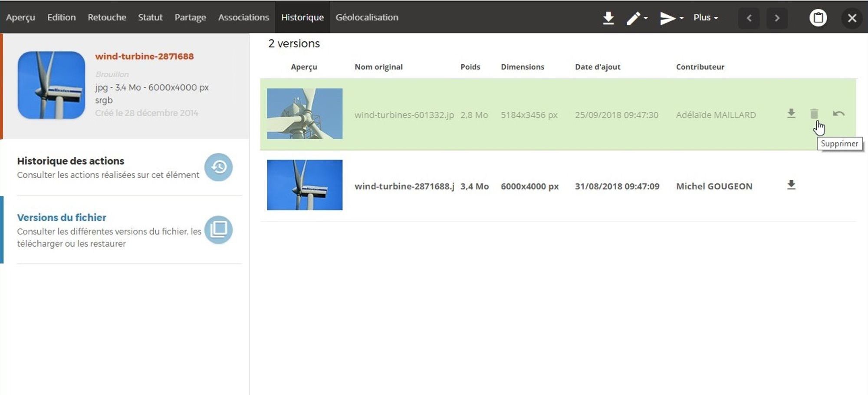Image resolution: width=868 pixels, height=395 pixels.
Task: Open the clipboard basket icon
Action: point(818,18)
